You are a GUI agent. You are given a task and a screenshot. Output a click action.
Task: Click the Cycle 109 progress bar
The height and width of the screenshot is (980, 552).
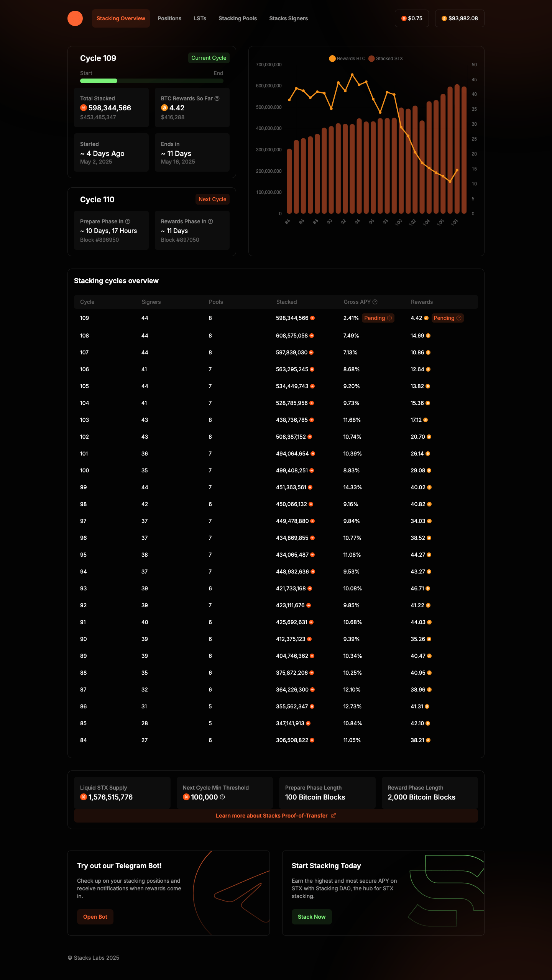[151, 81]
